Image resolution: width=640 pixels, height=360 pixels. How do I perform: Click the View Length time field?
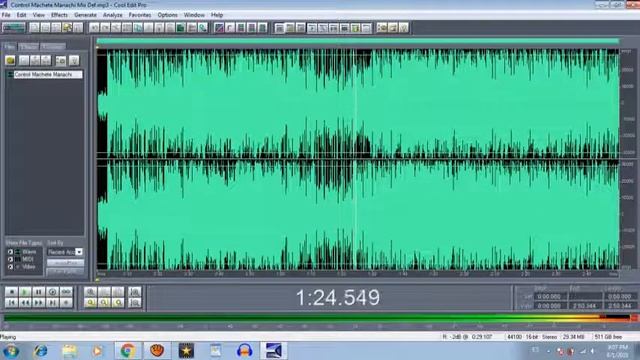(620, 306)
